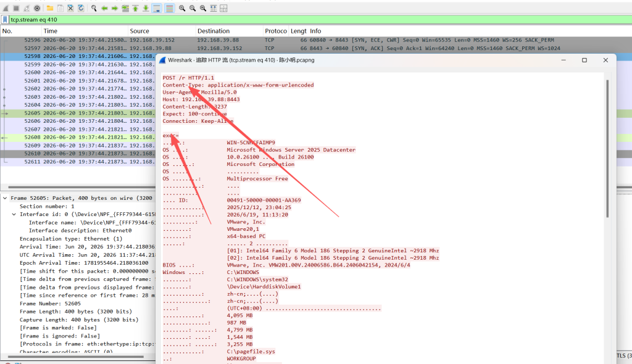This screenshot has height=364, width=632.
Task: Reload the capture file
Action: coord(81,8)
